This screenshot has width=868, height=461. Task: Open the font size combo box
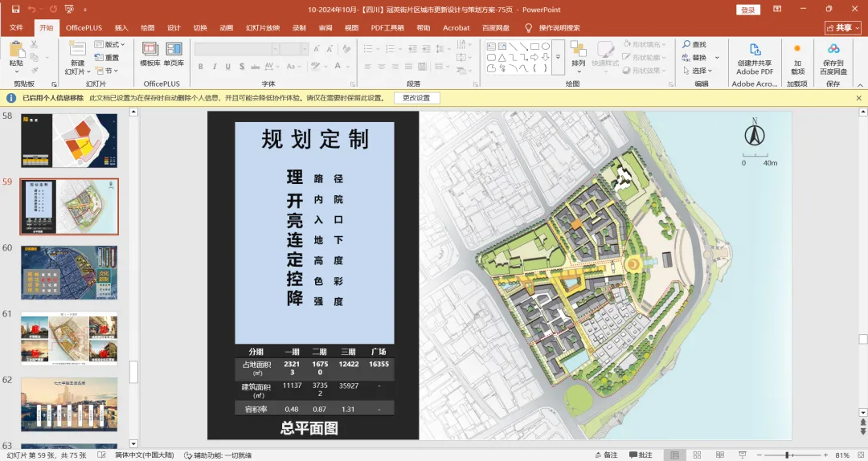[x=294, y=49]
